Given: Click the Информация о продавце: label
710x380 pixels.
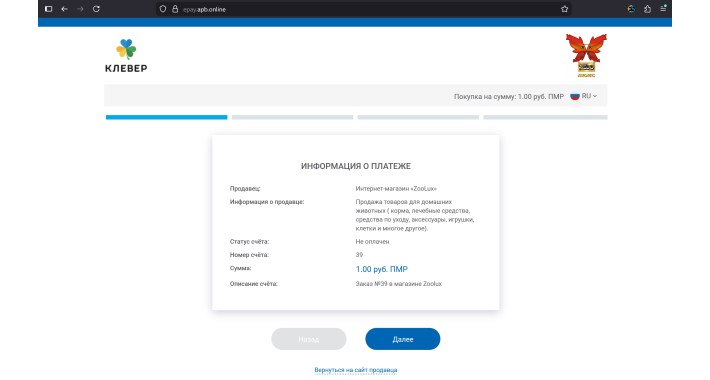Looking at the screenshot, I should (x=267, y=202).
